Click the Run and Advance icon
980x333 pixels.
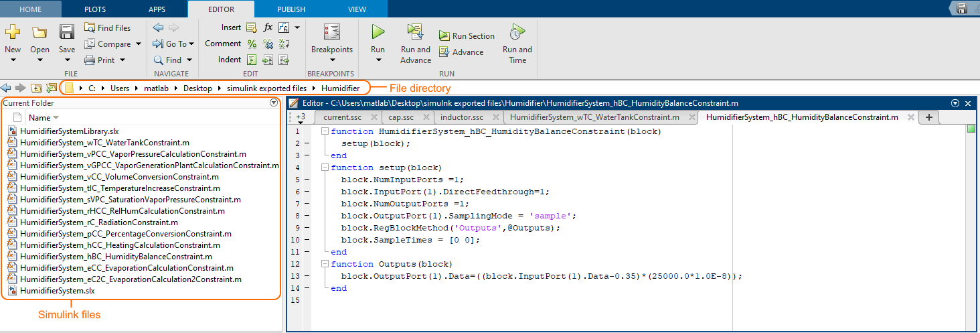(x=415, y=32)
